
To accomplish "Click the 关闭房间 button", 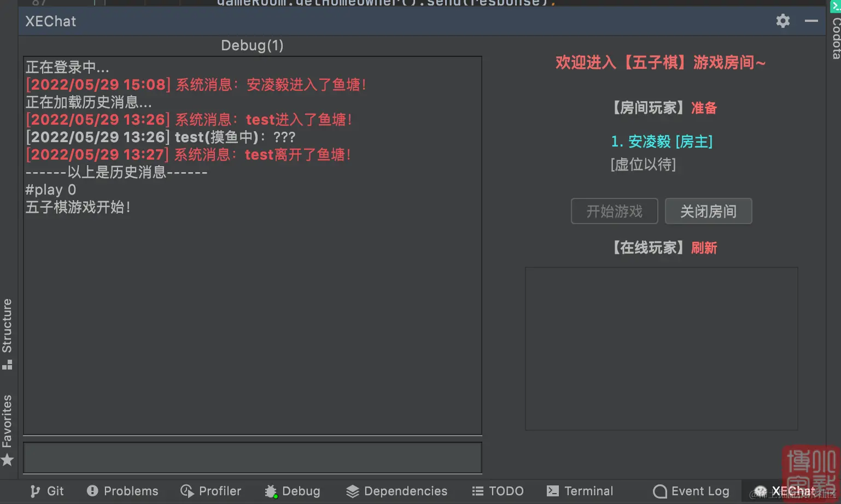I will coord(708,211).
